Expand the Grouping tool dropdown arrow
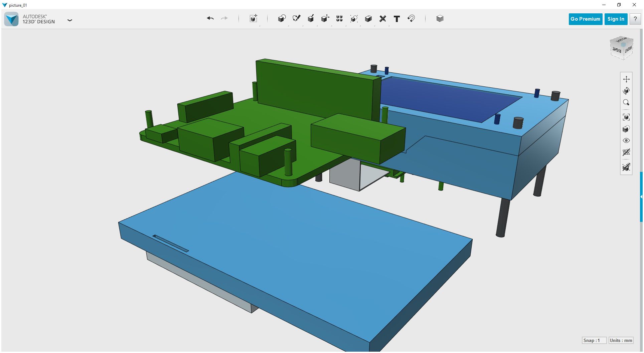 click(360, 26)
